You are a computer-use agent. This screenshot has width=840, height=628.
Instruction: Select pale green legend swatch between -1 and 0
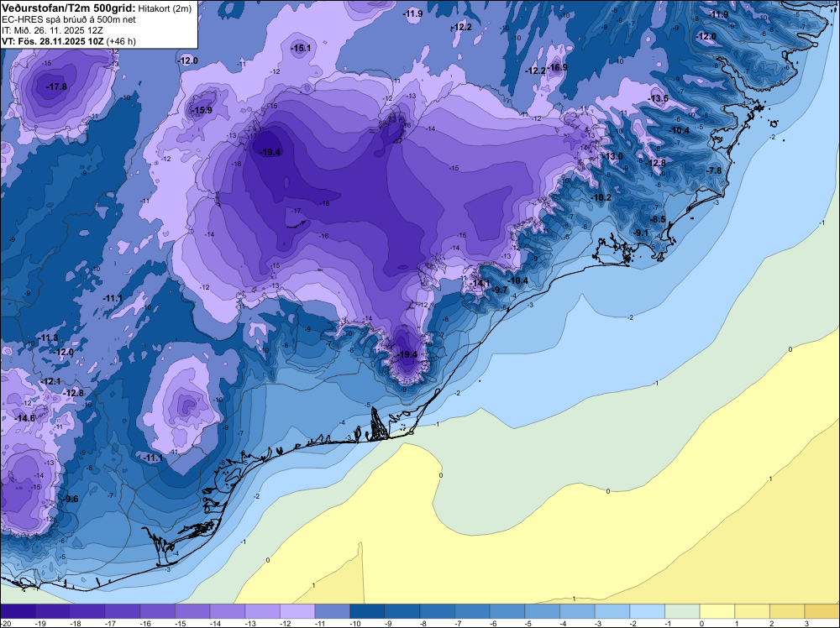[682, 611]
